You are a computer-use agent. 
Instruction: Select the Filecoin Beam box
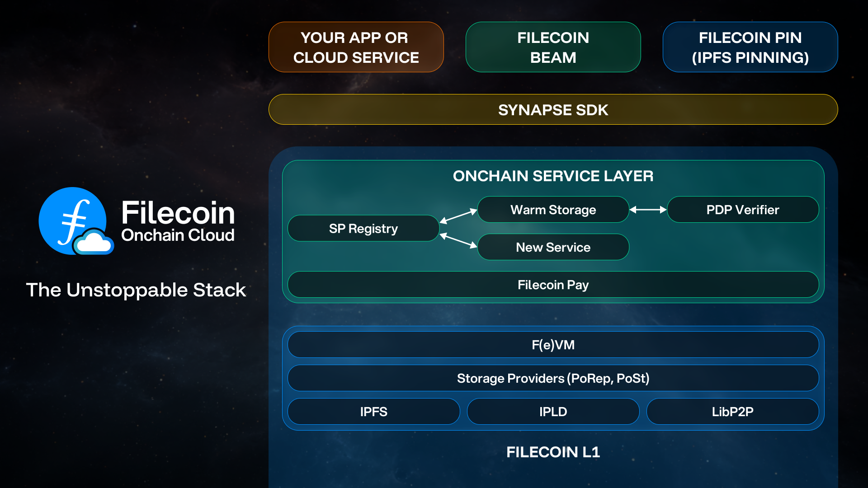[x=553, y=47]
